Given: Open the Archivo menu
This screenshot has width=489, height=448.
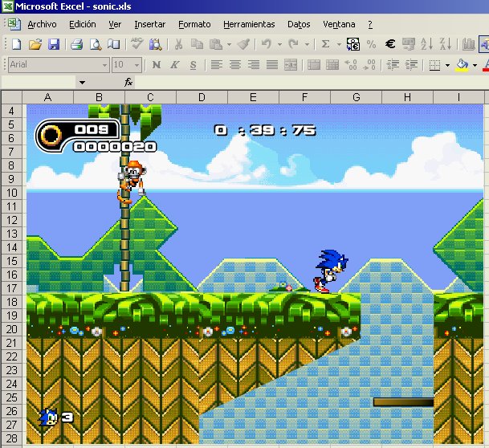Looking at the screenshot, I should pos(42,24).
